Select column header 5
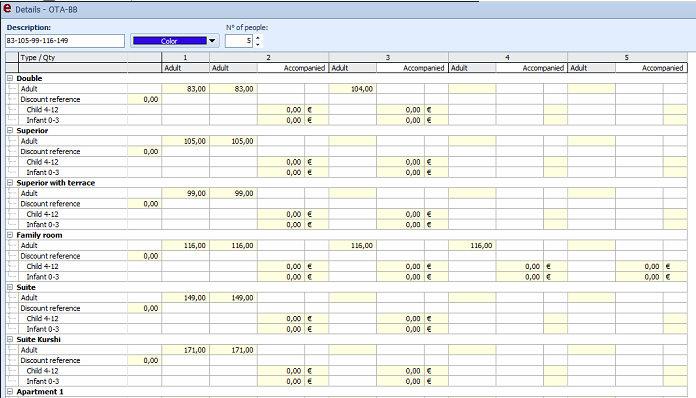The image size is (696, 398). 627,57
